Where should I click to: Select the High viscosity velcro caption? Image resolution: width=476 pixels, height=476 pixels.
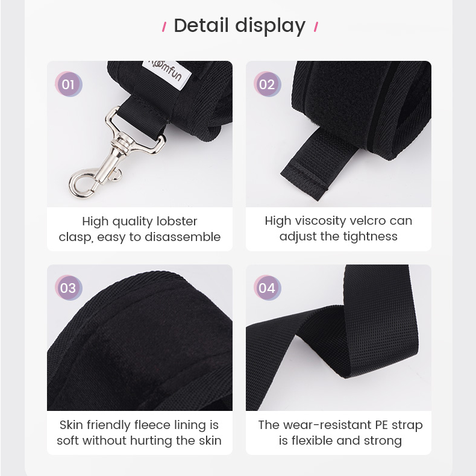[339, 228]
